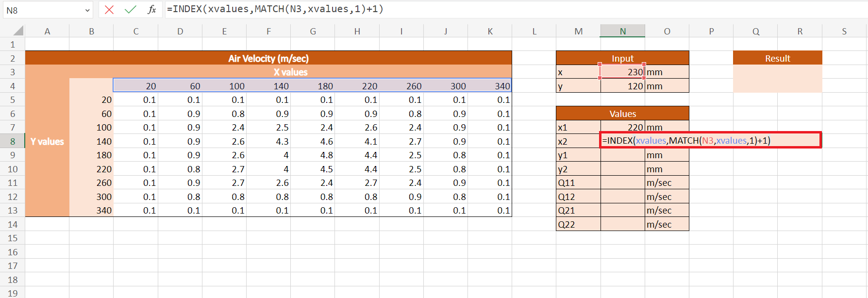
Task: Cancel the formula entry with X icon
Action: click(109, 10)
